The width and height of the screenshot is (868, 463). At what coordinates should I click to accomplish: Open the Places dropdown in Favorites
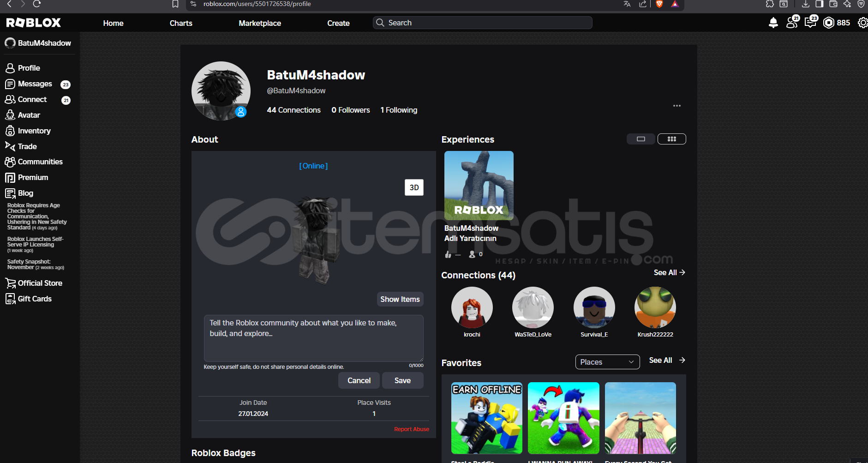pos(607,362)
